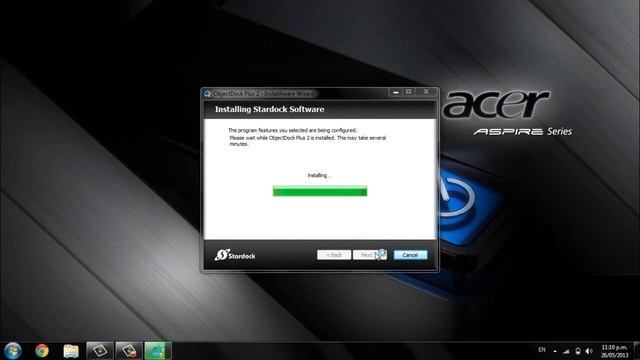The height and width of the screenshot is (360, 640).
Task: Close the ObjectDock installer window
Action: coord(426,92)
